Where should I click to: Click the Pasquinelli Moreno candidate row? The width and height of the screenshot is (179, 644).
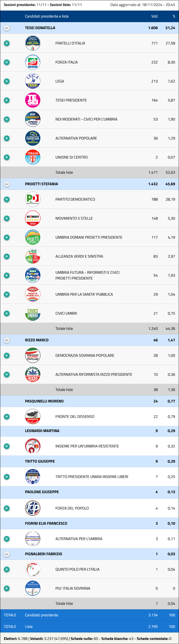(89, 401)
